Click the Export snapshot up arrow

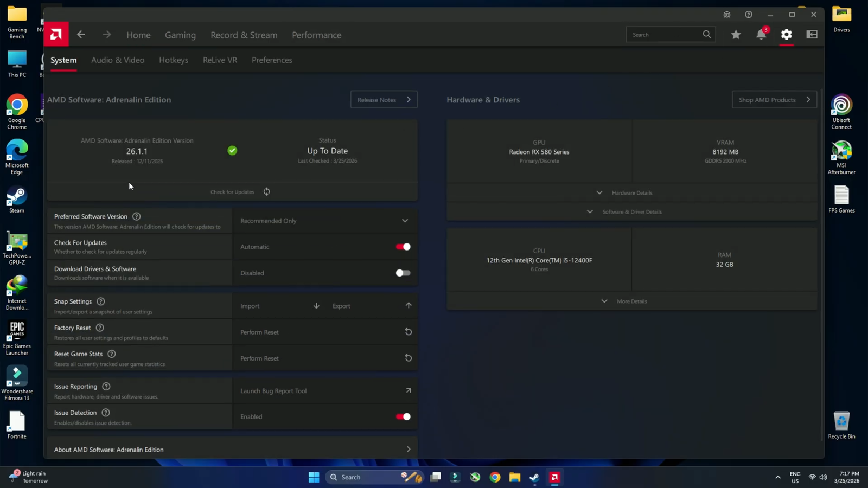click(x=408, y=306)
